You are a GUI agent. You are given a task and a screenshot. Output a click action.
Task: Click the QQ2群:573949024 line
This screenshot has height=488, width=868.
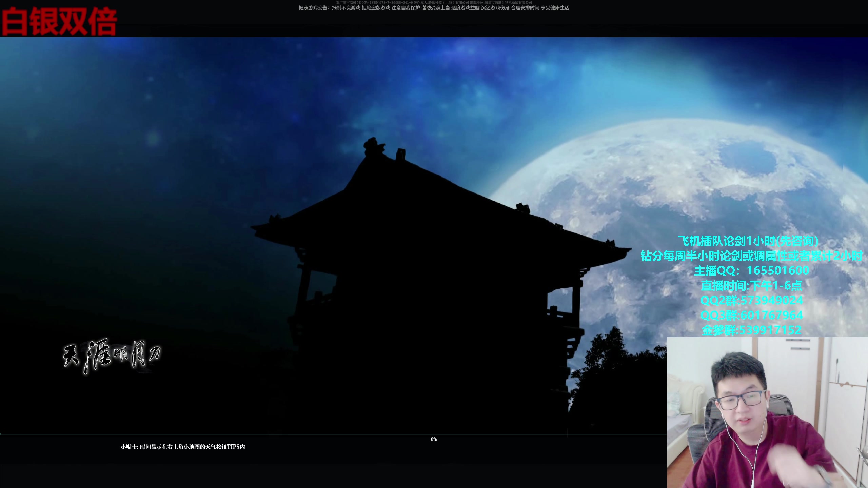pos(751,300)
